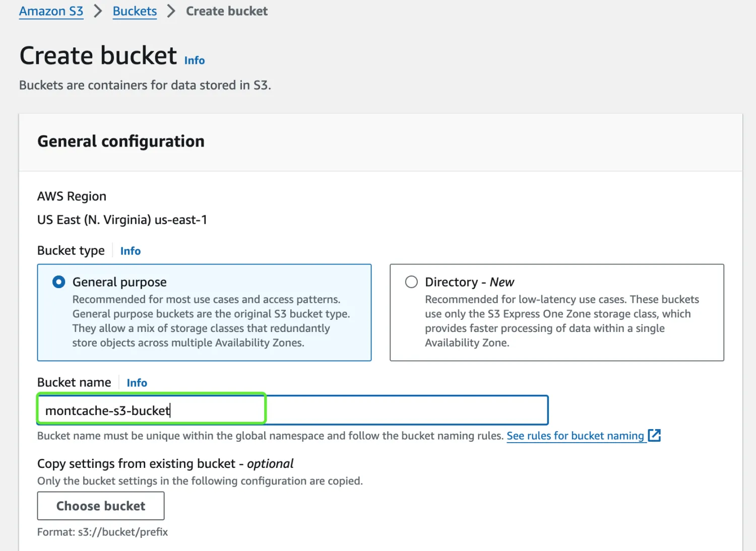Click the General purpose description text
The height and width of the screenshot is (551, 756).
(211, 321)
